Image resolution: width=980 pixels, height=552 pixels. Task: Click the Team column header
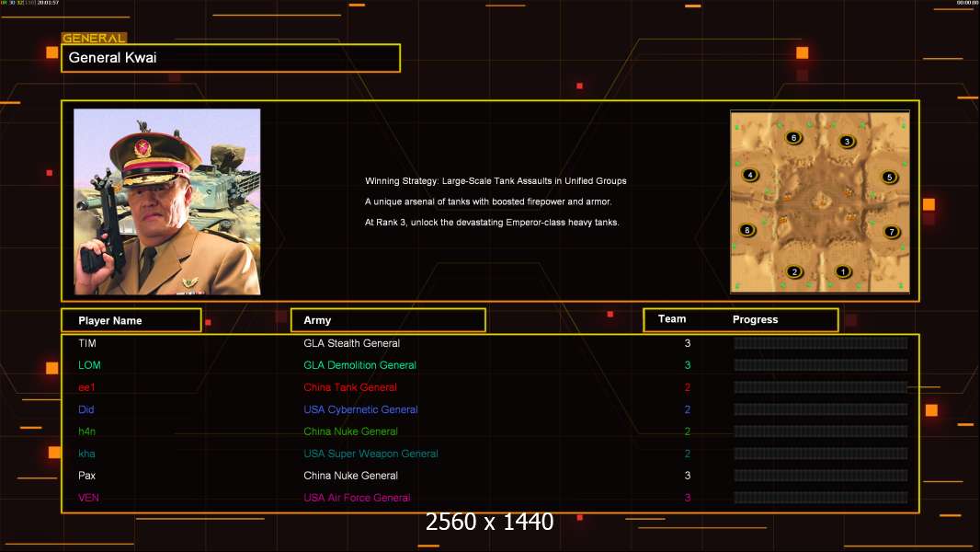[x=672, y=319]
